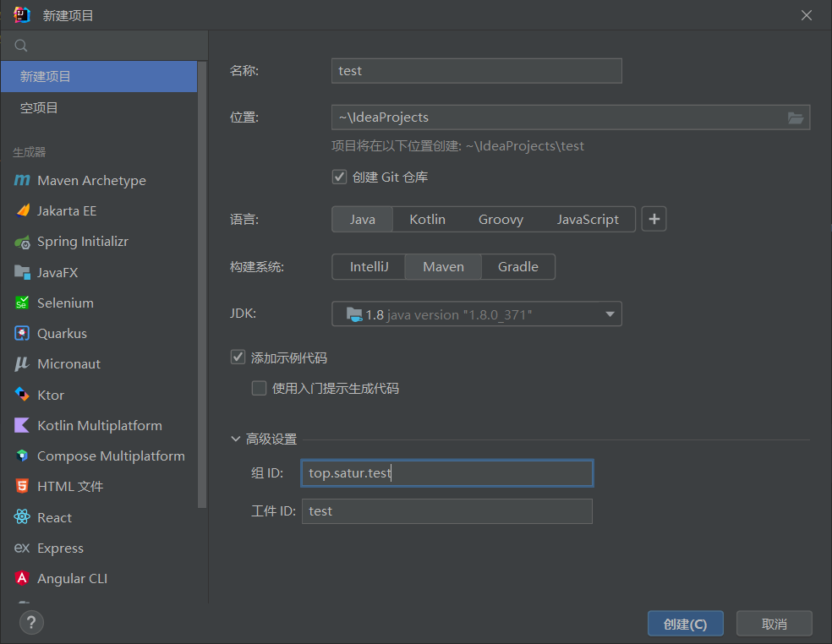
Task: Click the Express ex icon
Action: 22,548
